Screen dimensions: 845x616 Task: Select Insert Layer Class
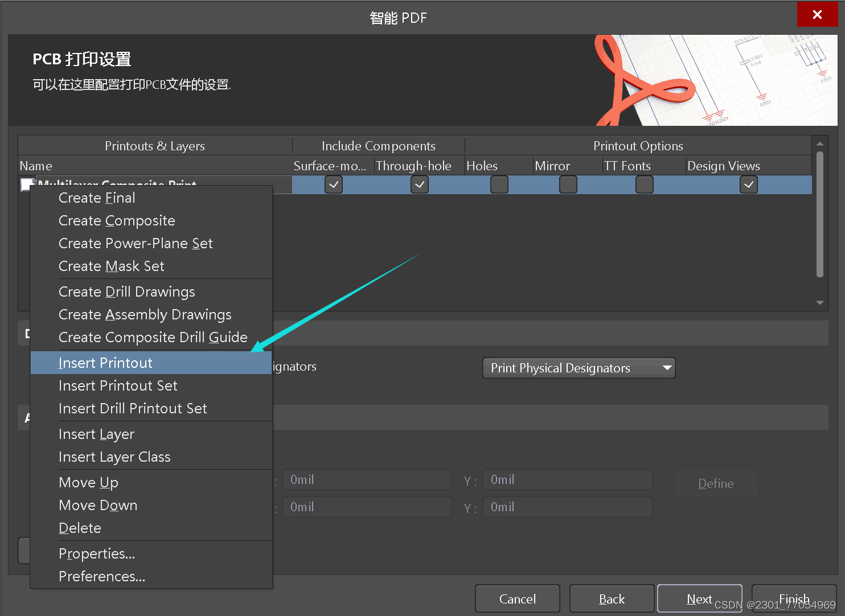(x=151, y=457)
